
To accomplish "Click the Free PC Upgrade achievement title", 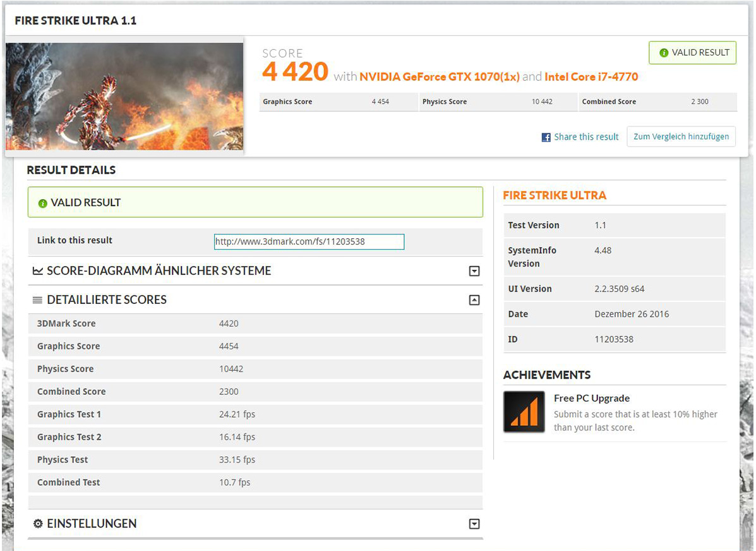I will point(592,399).
